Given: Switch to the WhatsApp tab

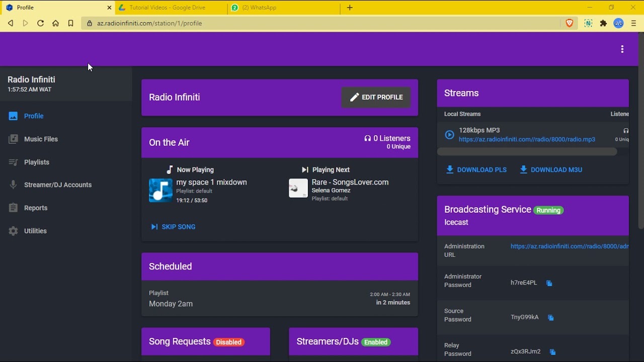Looking at the screenshot, I should (x=283, y=8).
